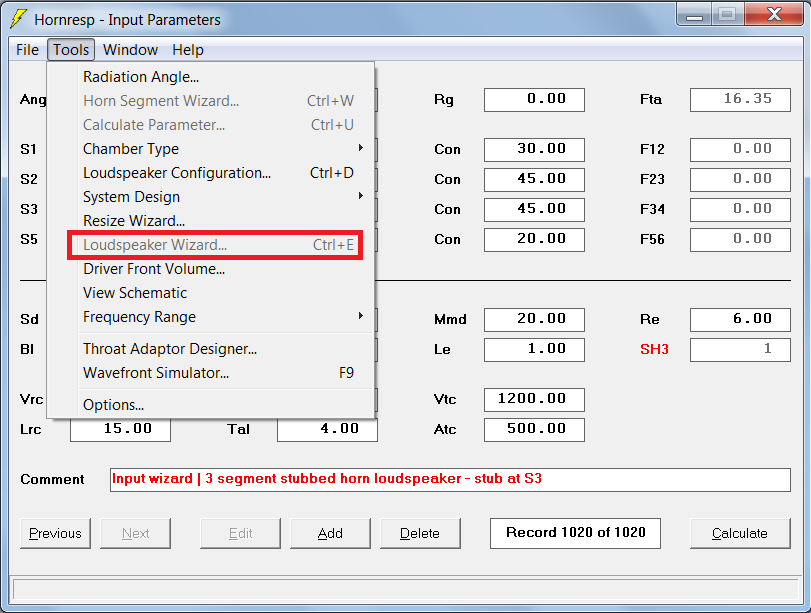Click the Previous button

(55, 533)
